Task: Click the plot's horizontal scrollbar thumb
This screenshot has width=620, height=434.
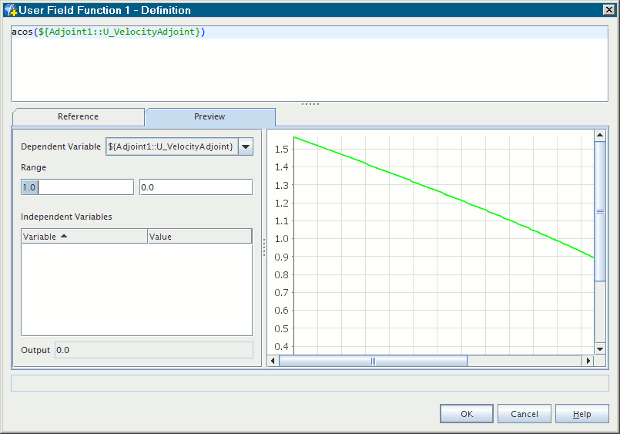Action: [x=373, y=360]
